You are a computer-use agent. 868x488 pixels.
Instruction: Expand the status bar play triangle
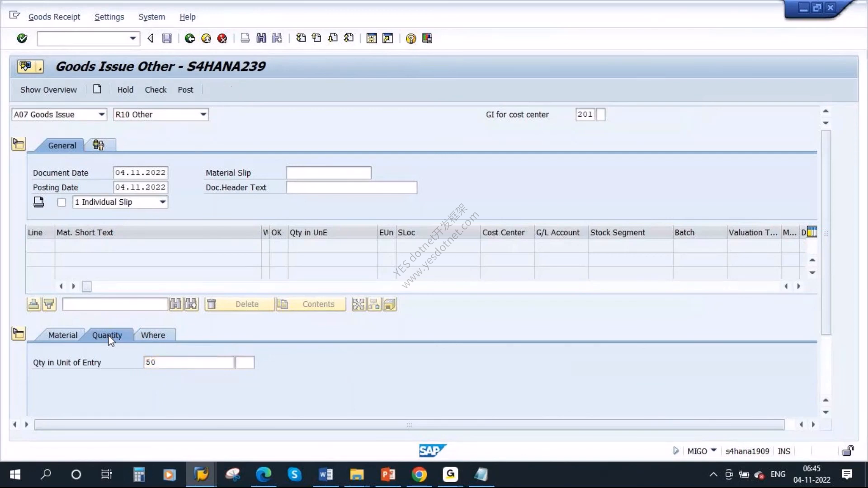[x=676, y=450]
